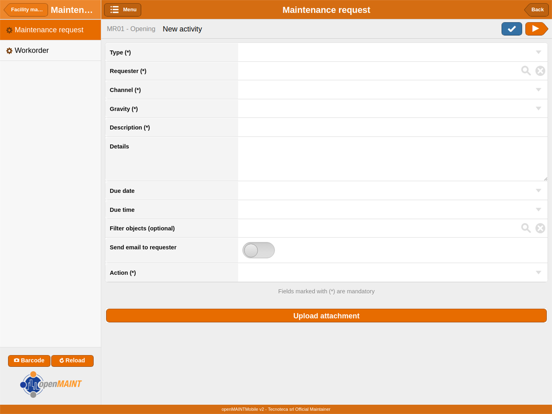Viewport: 552px width, 414px height.
Task: Click the New activity label
Action: click(182, 29)
